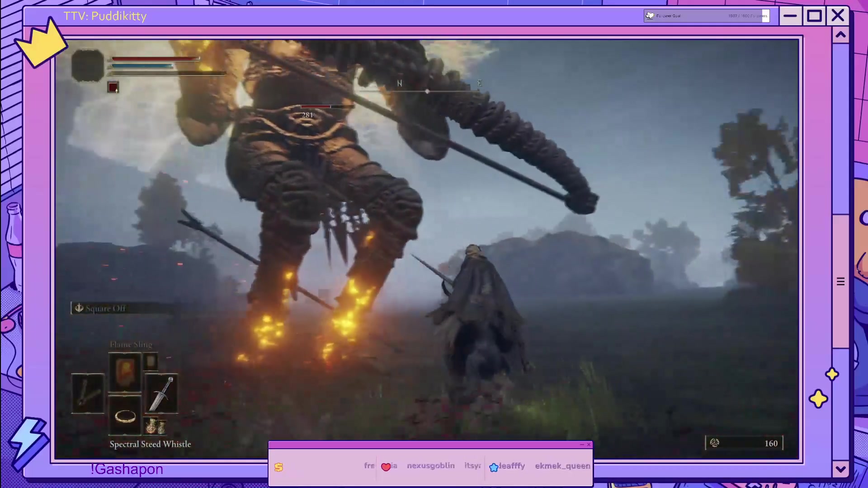Screen dimensions: 868x488
Task: Click the left-hand armament slot
Action: [88, 393]
